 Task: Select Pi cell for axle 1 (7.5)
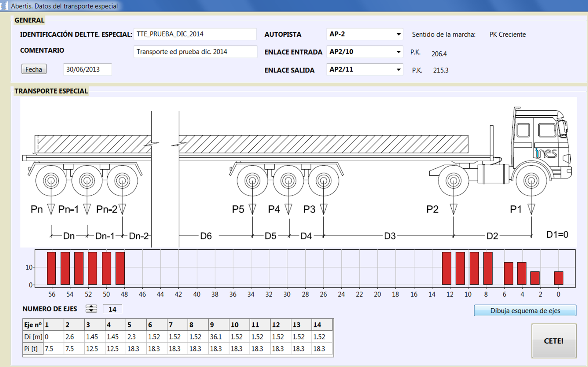coord(53,349)
